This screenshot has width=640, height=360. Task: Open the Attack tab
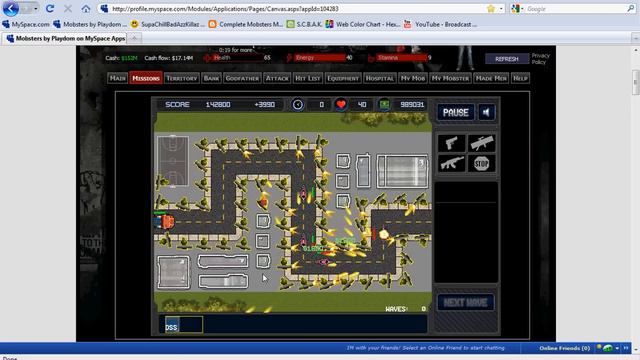pos(277,78)
